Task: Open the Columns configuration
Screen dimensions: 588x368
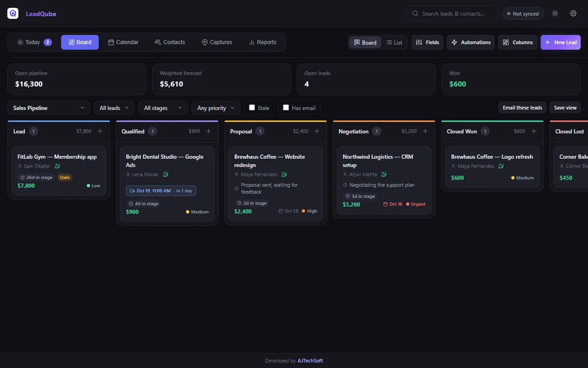Action: coord(518,42)
